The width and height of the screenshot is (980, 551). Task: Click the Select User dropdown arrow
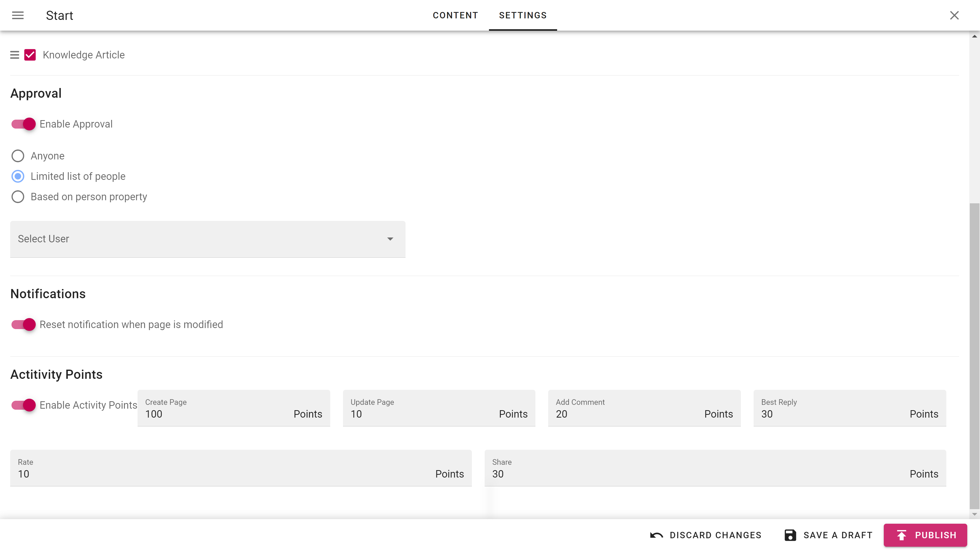coord(390,239)
